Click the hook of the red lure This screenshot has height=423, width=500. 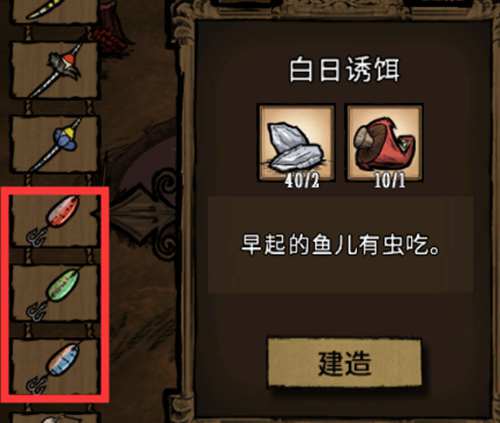pyautogui.click(x=36, y=237)
